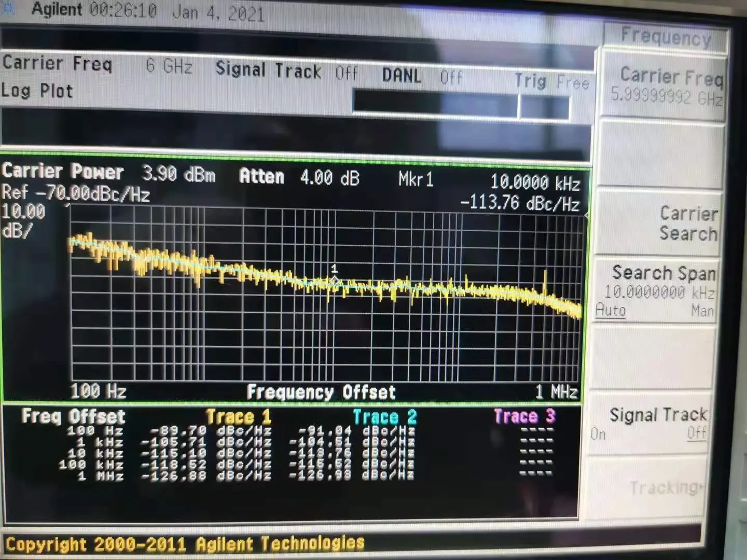This screenshot has height=560, width=747.
Task: Select the Trace 1 value -118.52 dBc/Hz
Action: pyautogui.click(x=206, y=465)
